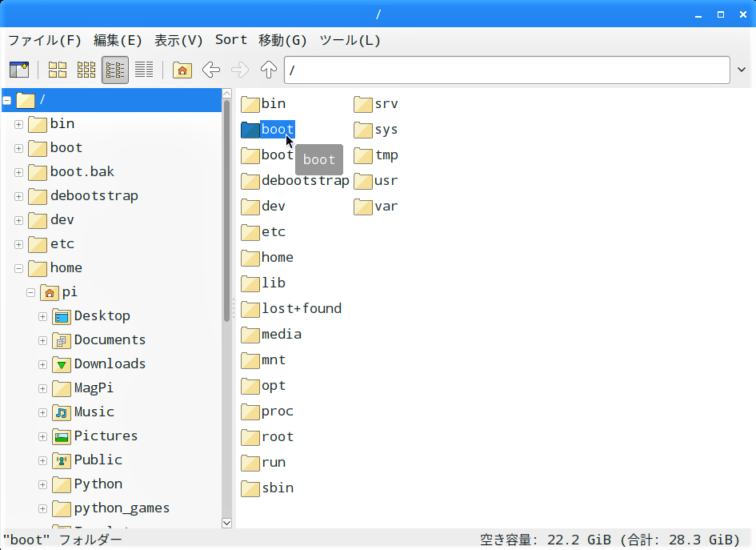Open path history dropdown arrow
This screenshot has height=550, width=756.
tap(742, 70)
